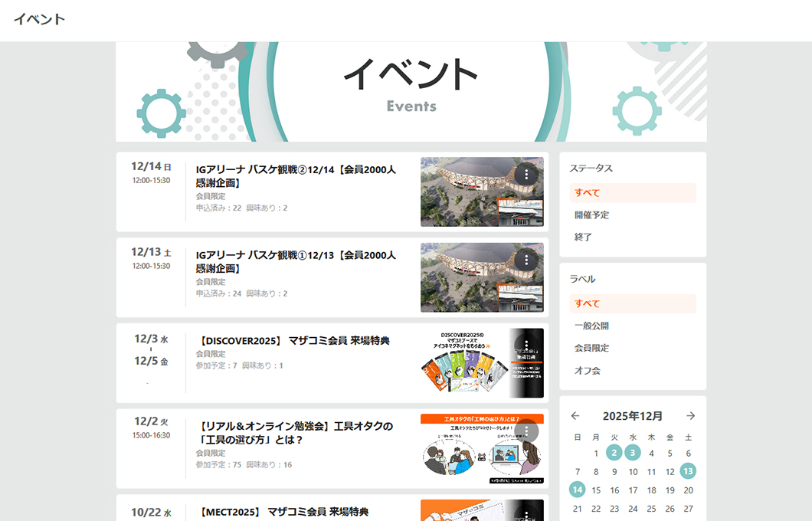Click calendar date 1
Viewport: 812px width, 521px height.
point(596,453)
